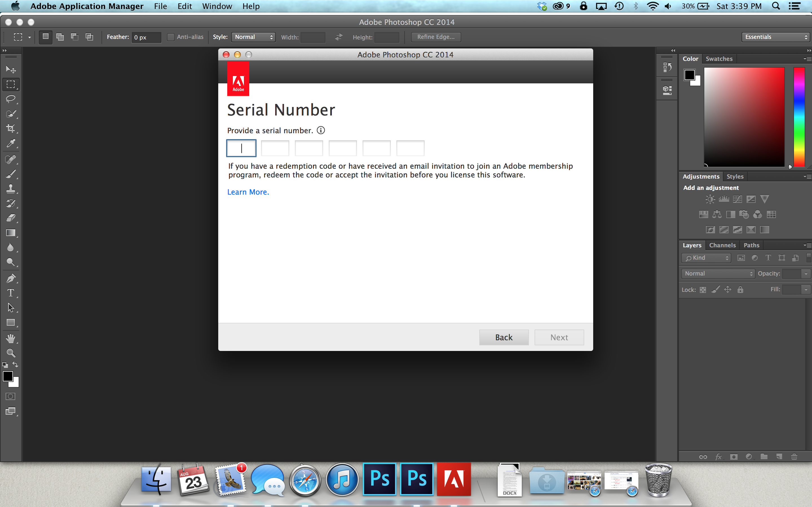Expand the Style dropdown menu
Screen dimensions: 812x507
pos(253,37)
